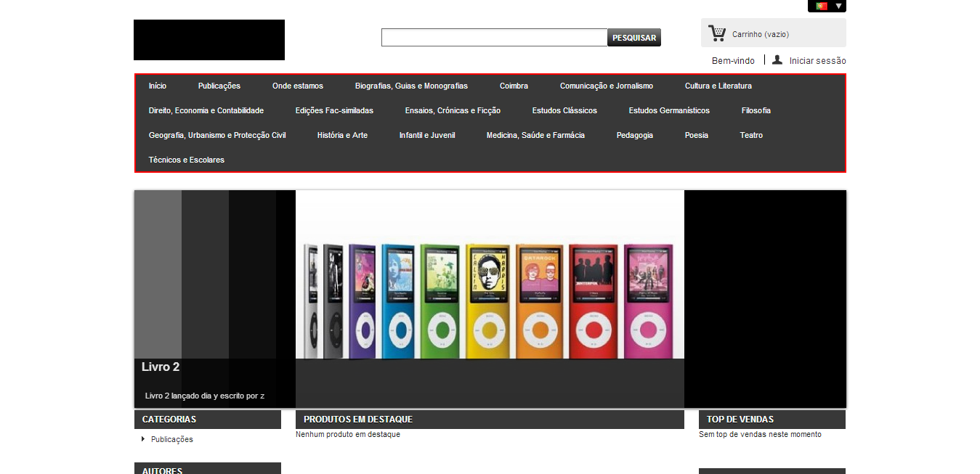This screenshot has height=474, width=980.
Task: Open Geografia, Urbanismo e Protecção Civil
Action: coord(217,135)
